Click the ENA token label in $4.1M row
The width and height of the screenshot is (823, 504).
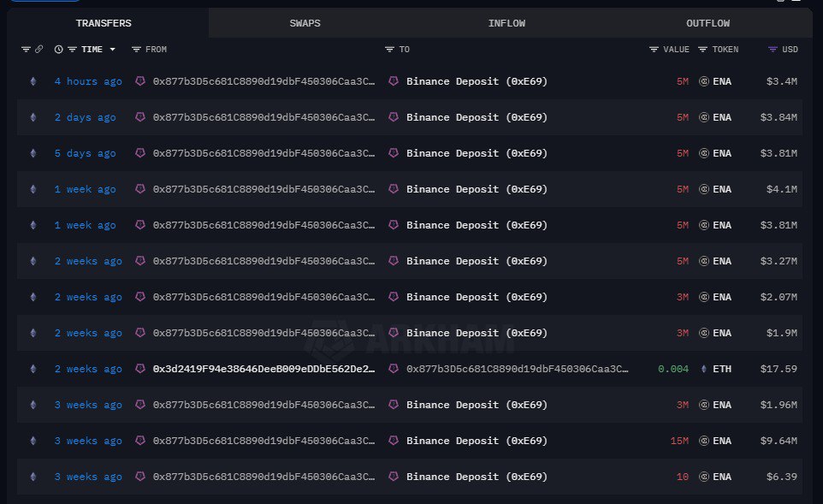tap(722, 189)
